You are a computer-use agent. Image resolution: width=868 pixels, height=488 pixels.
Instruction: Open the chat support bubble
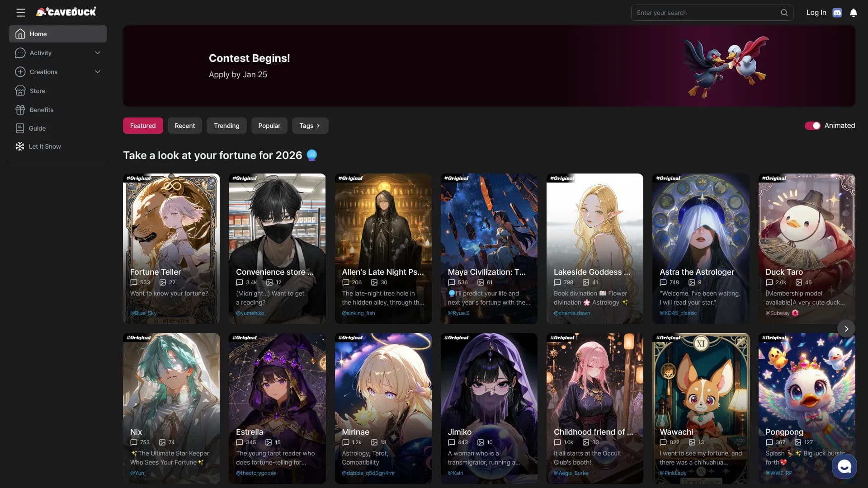[x=844, y=466]
